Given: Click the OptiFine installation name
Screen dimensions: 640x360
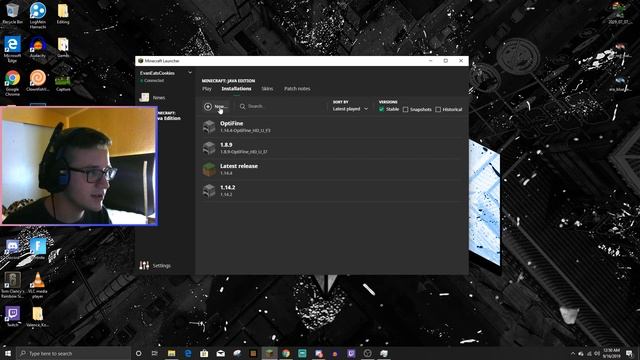Looking at the screenshot, I should [231, 123].
